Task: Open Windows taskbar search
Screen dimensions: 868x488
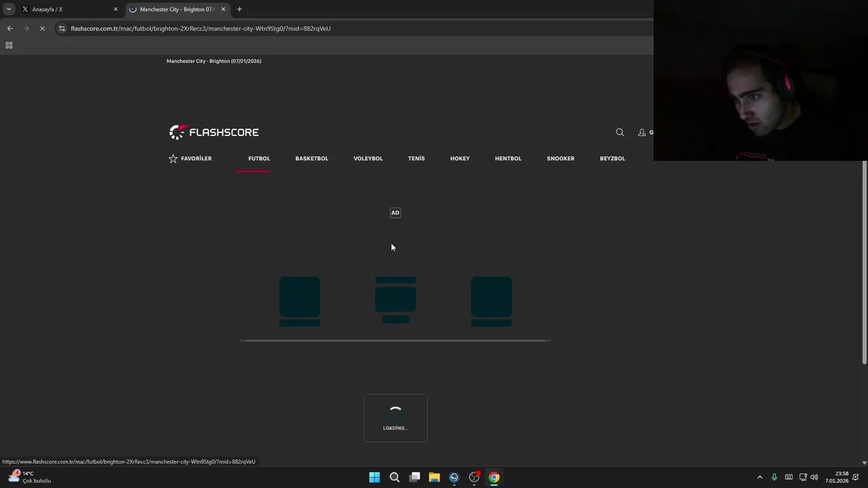Action: pos(394,477)
